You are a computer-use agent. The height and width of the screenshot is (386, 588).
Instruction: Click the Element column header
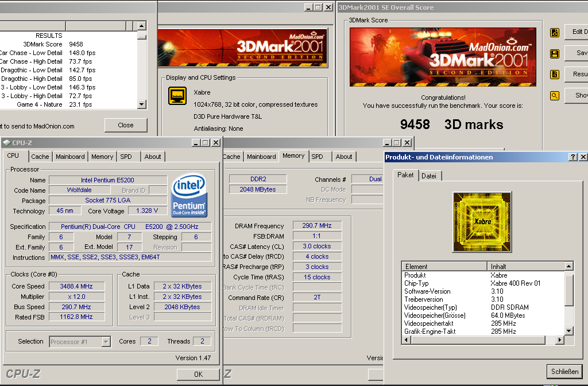pyautogui.click(x=444, y=266)
